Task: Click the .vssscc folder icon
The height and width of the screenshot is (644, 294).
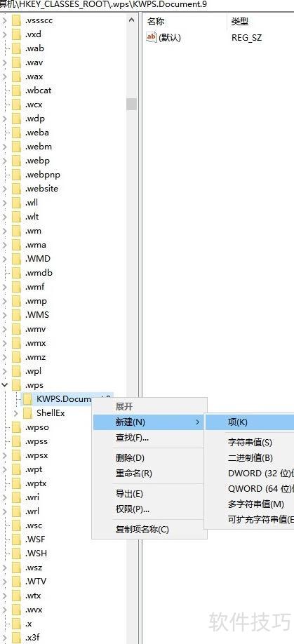Action: coord(16,20)
